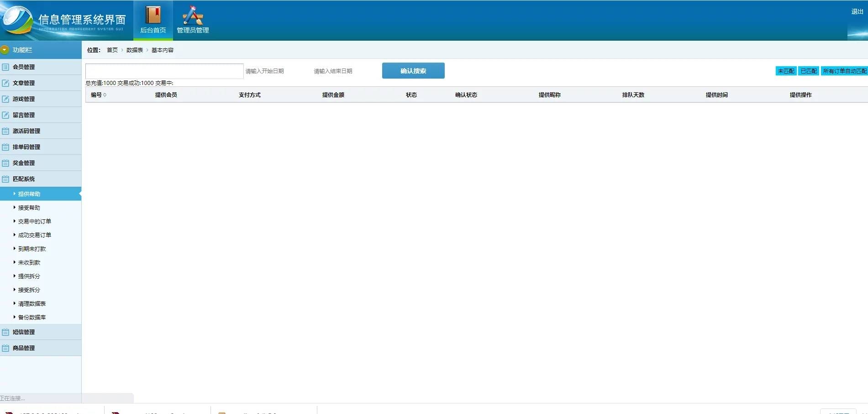The height and width of the screenshot is (414, 868).
Task: Expand 成功交易订单 in the sidebar
Action: [x=34, y=234]
